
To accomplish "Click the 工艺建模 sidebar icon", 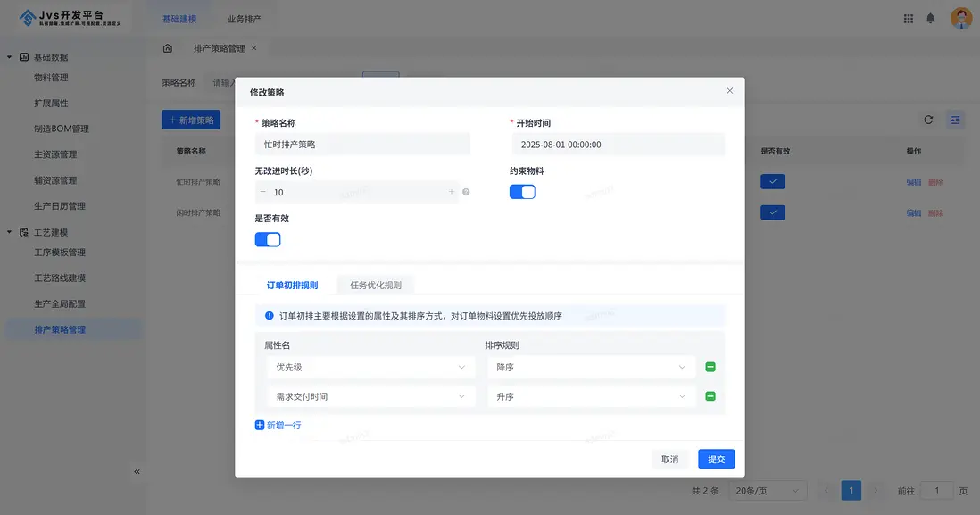I will (x=24, y=232).
